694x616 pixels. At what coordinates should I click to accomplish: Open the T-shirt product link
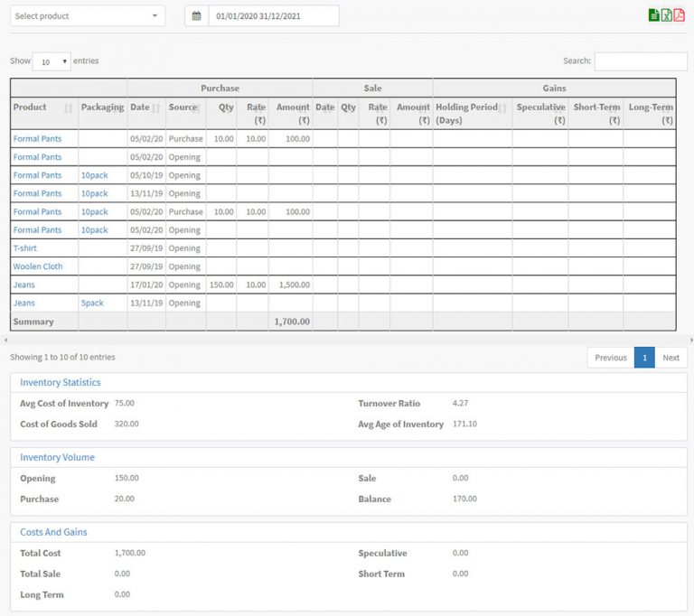coord(25,248)
